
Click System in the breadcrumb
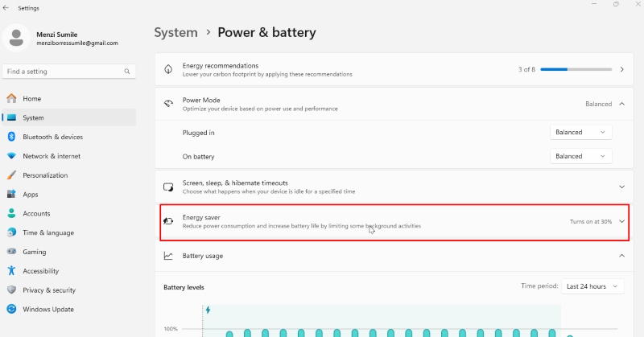(175, 32)
